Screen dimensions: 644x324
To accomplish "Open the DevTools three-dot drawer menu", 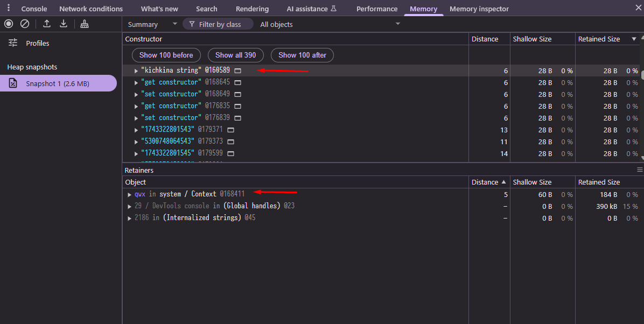I will click(x=8, y=8).
